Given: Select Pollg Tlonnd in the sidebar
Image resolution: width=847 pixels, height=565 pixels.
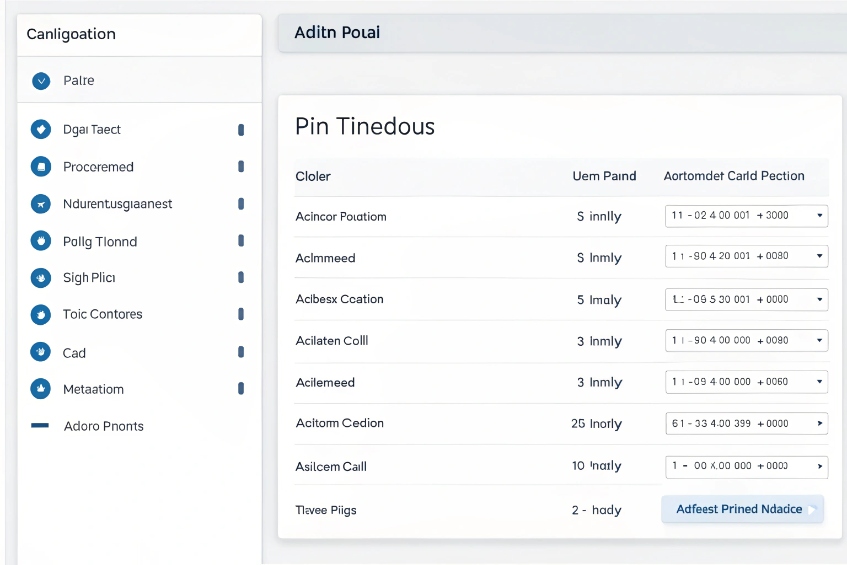Looking at the screenshot, I should 100,241.
